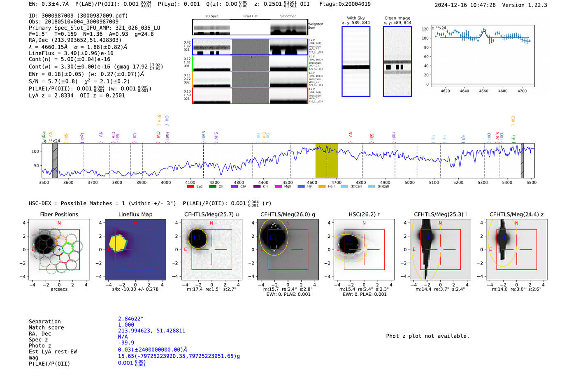Screen dimensions: 576x392
Task: Click the 'm:17.4 re:1.5" s:2.7"' caption
Action: [x=211, y=289]
